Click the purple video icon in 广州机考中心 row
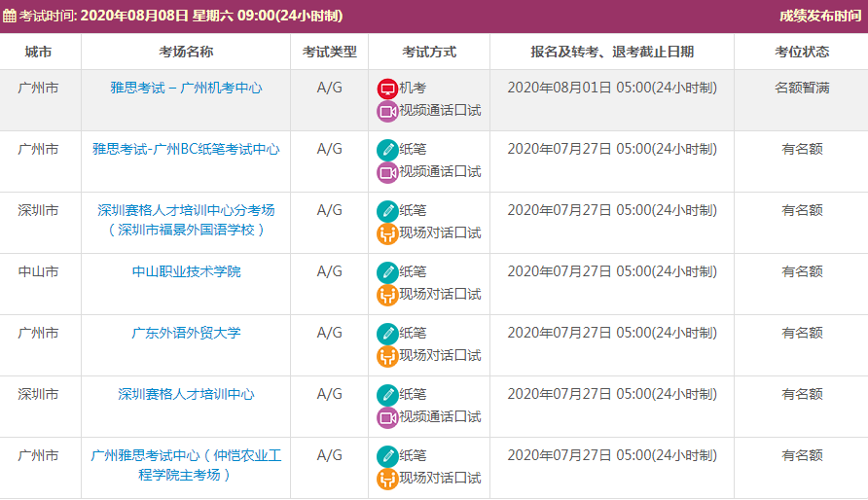 (387, 111)
